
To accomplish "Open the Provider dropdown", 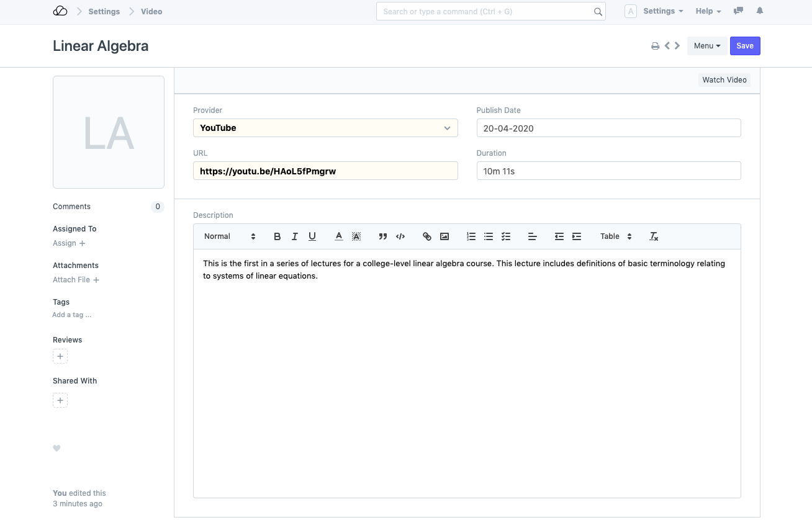I will point(325,128).
